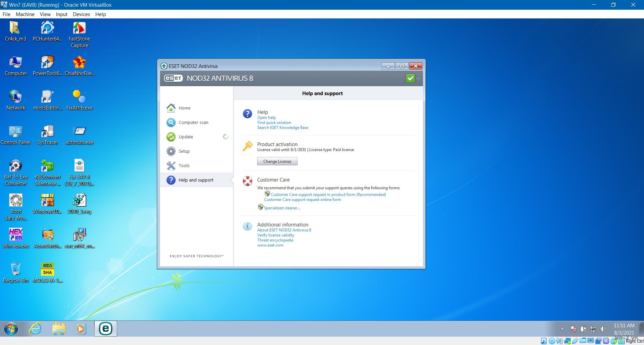Select the Tools wrench icon
Image resolution: width=644 pixels, height=345 pixels.
[171, 165]
